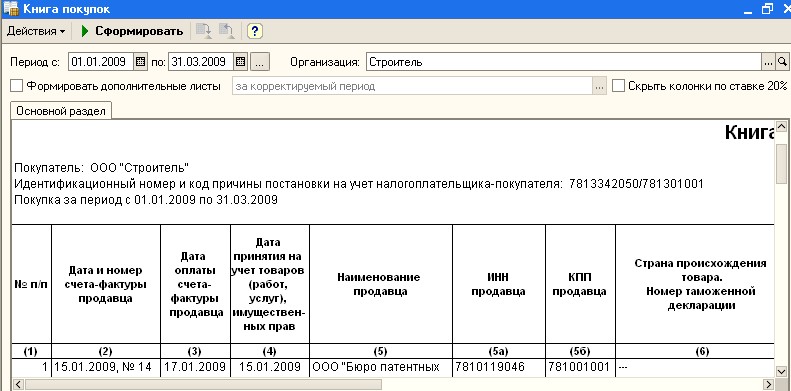This screenshot has height=391, width=791.
Task: Click header Дата и номер счета-фактуры продавца
Action: [106, 285]
